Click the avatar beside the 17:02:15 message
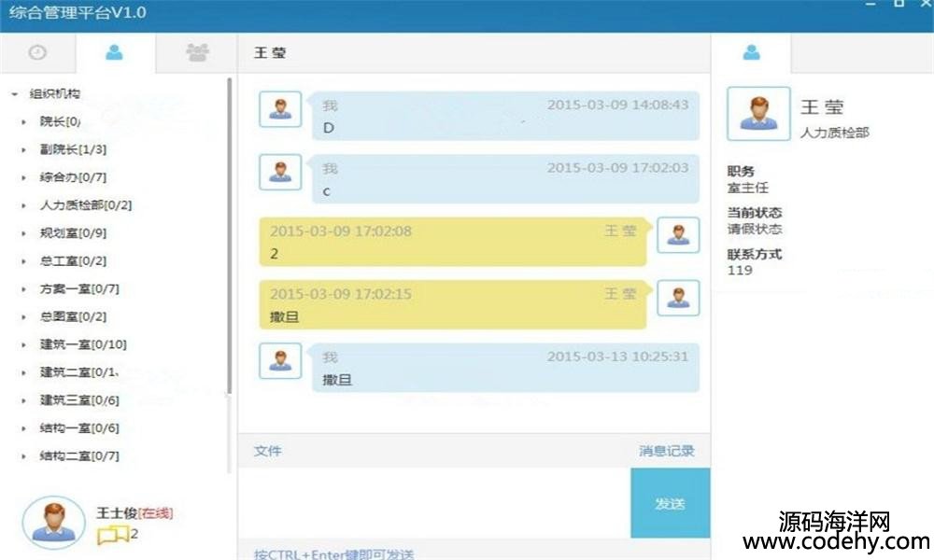The width and height of the screenshot is (934, 560). click(x=678, y=298)
